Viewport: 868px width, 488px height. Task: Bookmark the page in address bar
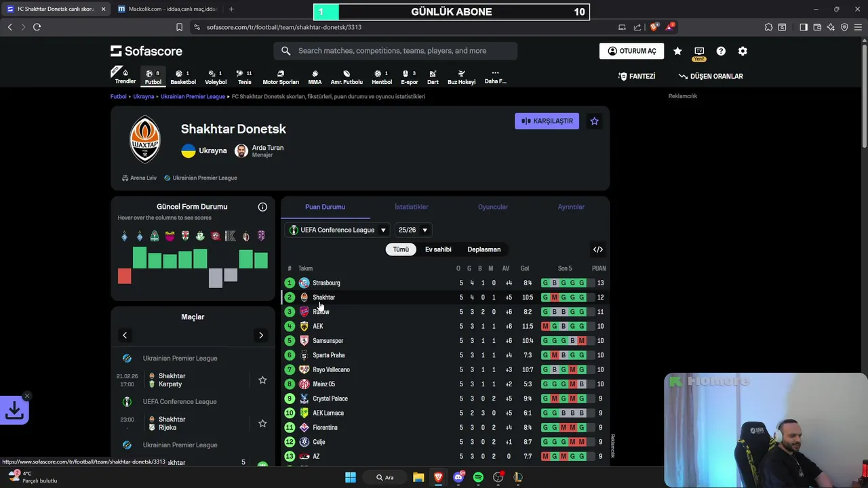179,27
